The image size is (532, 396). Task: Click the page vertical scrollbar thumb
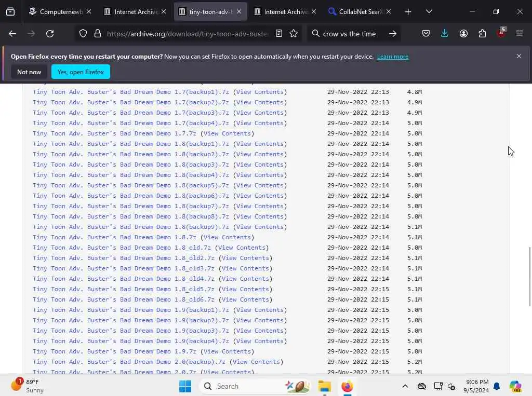coord(529,277)
